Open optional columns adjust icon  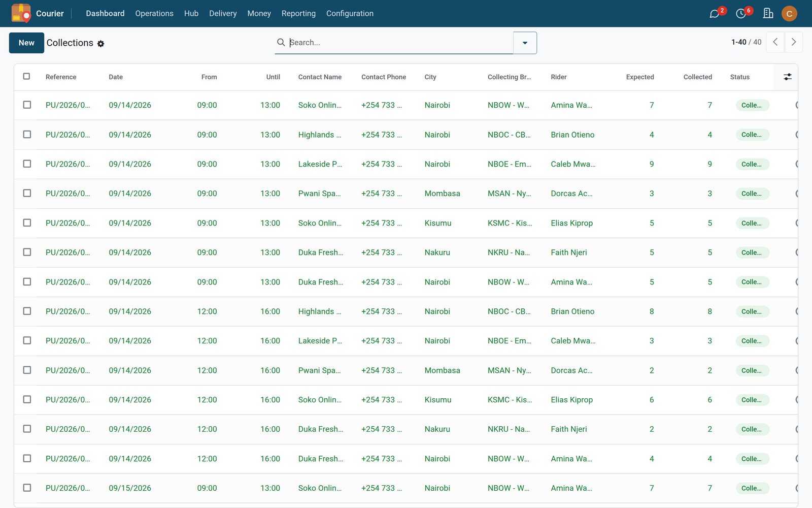(787, 77)
